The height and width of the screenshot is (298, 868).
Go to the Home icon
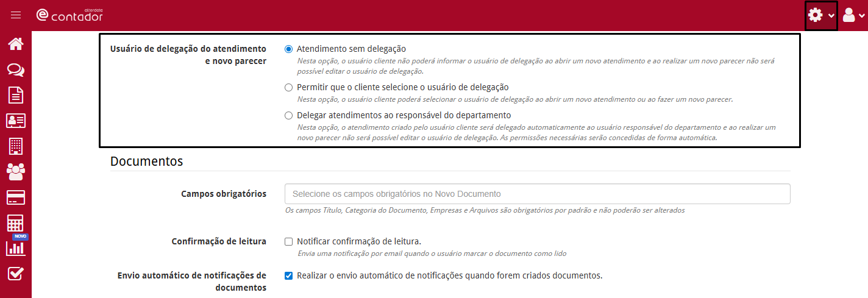tap(16, 44)
